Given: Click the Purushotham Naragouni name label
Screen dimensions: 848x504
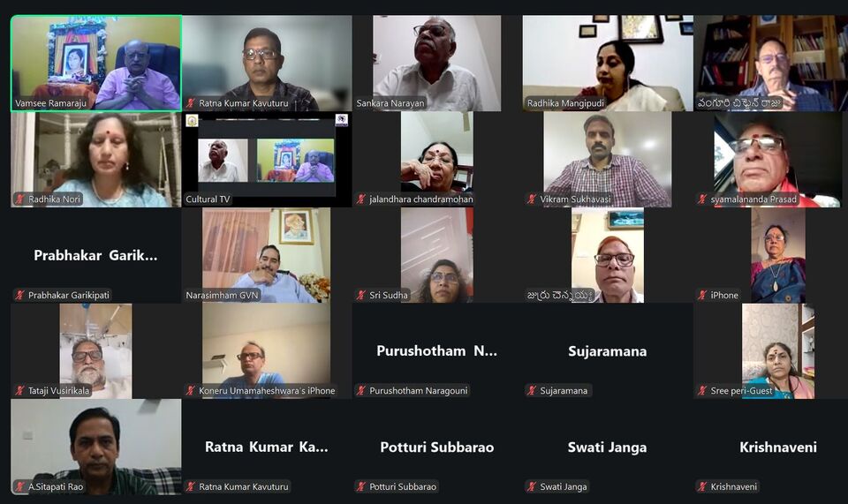Looking at the screenshot, I should click(418, 390).
